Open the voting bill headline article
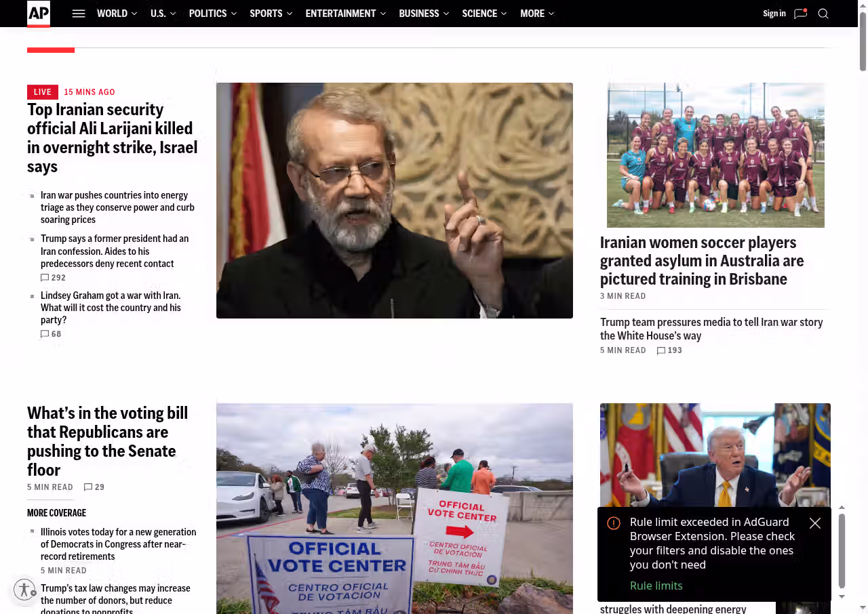The image size is (868, 614). point(107,441)
